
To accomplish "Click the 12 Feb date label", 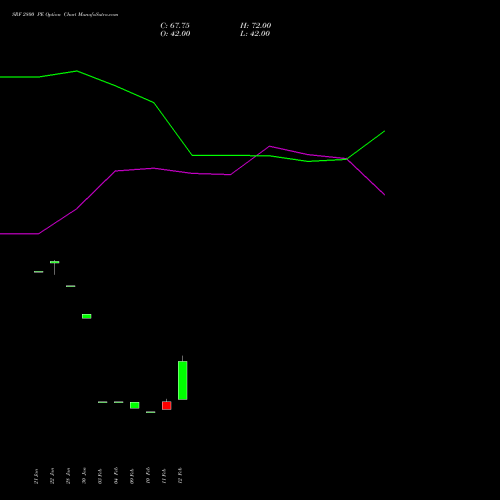I will [180, 476].
